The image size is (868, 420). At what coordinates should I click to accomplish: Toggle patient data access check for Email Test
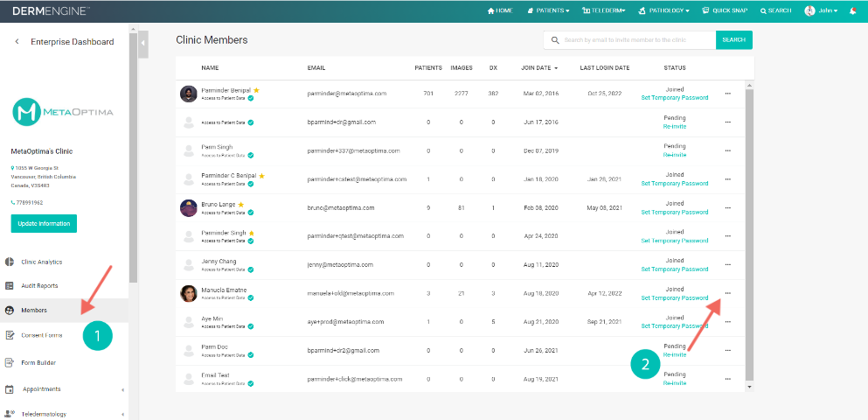coord(250,383)
